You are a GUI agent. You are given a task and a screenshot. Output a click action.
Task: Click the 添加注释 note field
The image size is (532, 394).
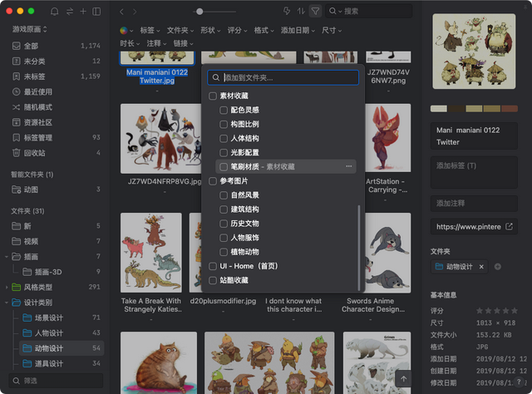tap(474, 204)
